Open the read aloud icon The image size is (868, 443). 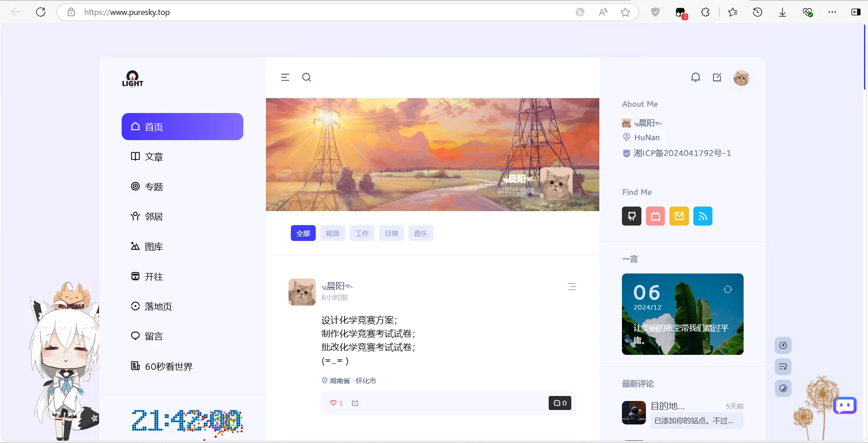[x=603, y=12]
